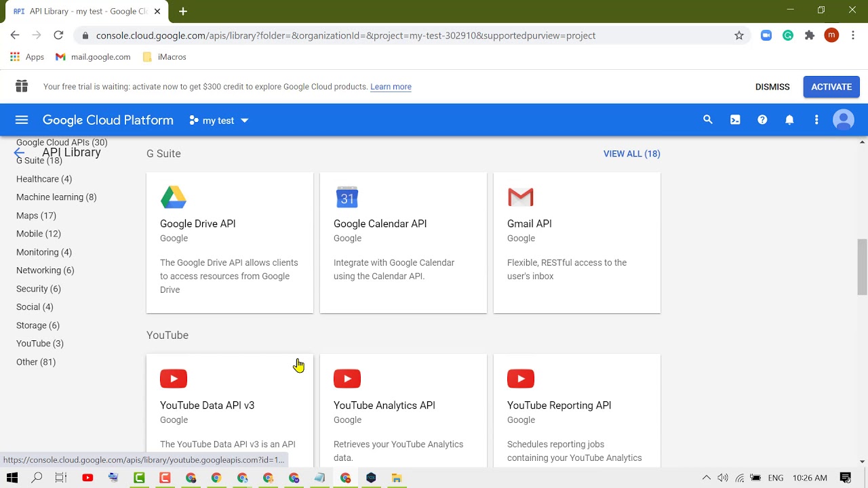Open the Google Calendar API card title
This screenshot has height=488, width=868.
[380, 224]
